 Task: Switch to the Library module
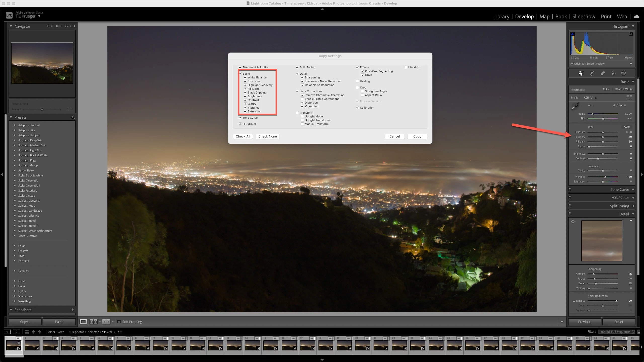(501, 17)
